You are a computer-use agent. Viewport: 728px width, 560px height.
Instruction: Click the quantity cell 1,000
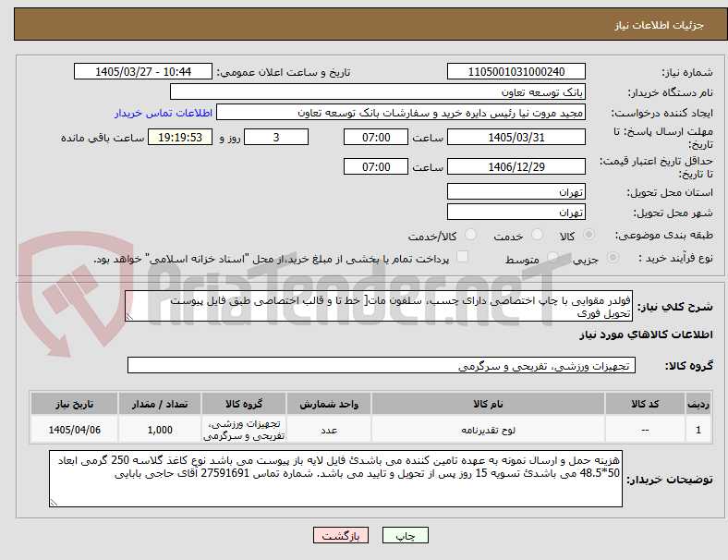[x=160, y=430]
